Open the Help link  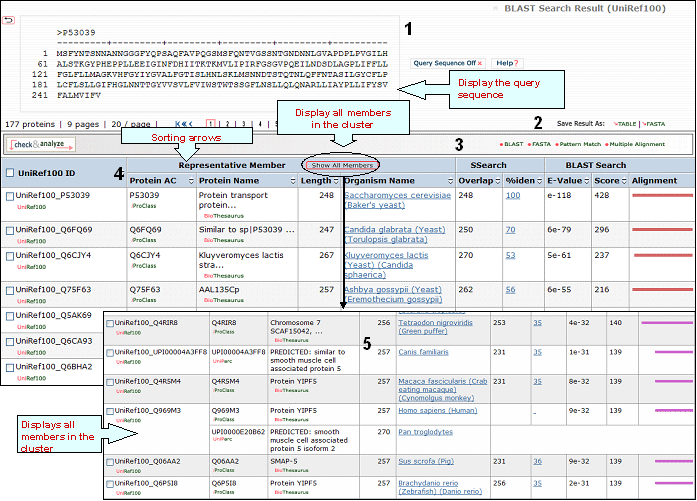[507, 63]
